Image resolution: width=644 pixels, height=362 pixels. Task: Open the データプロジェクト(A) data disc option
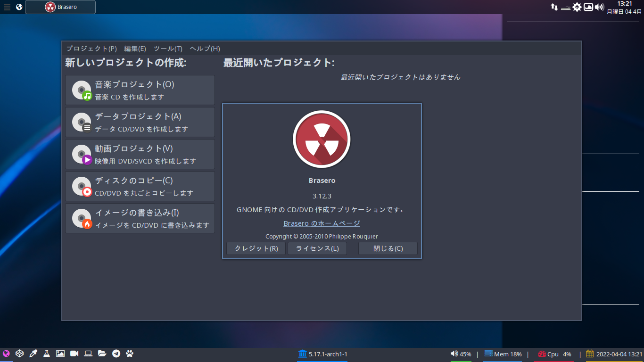coord(140,122)
